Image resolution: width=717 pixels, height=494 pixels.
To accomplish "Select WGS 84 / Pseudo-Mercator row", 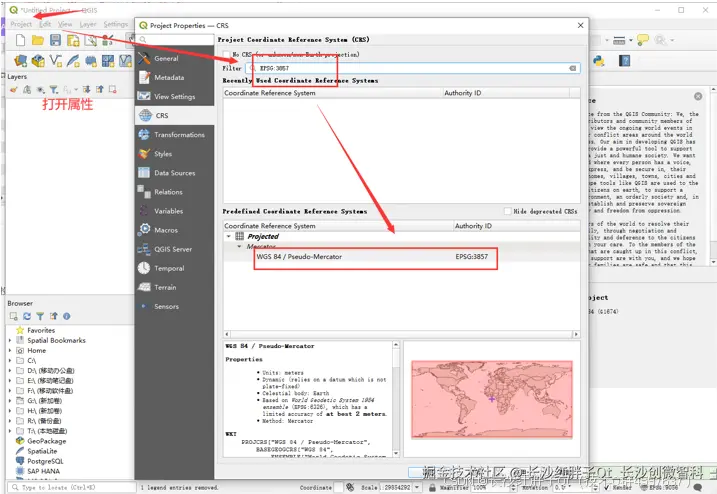I will point(401,257).
